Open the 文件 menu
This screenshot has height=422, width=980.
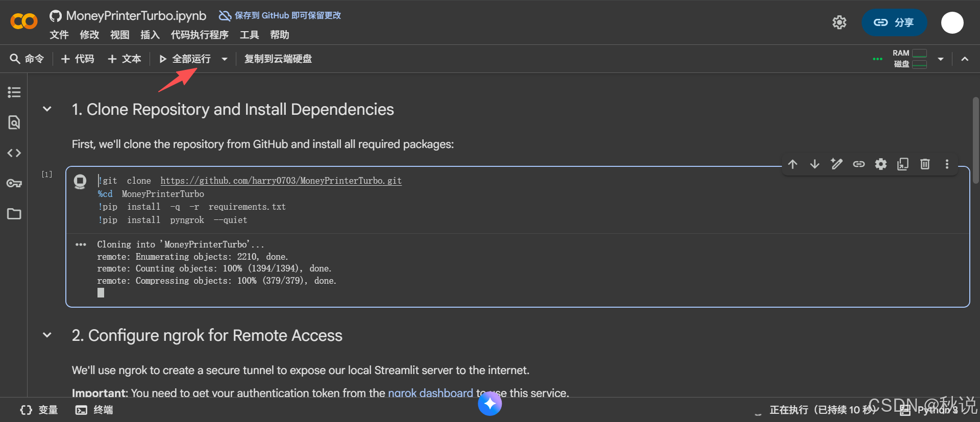[59, 35]
